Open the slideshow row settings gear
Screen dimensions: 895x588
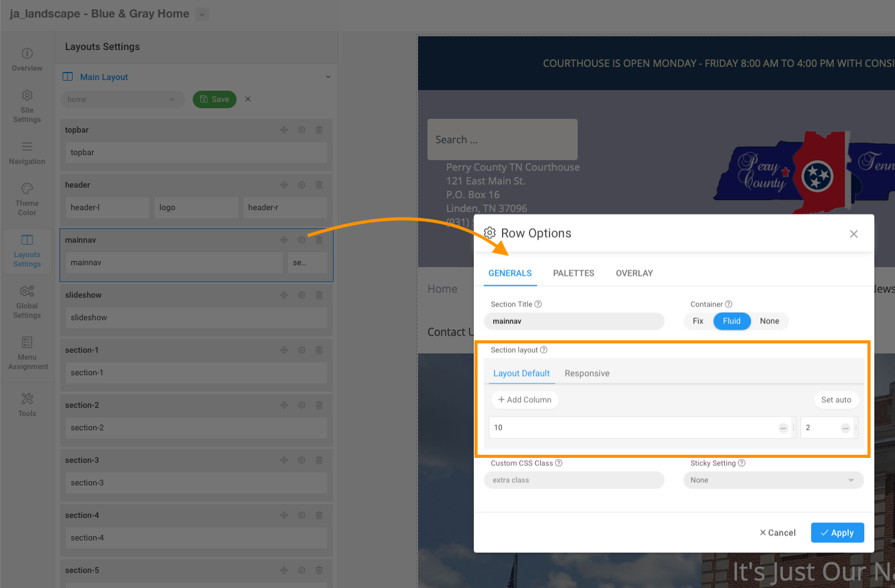pos(302,295)
